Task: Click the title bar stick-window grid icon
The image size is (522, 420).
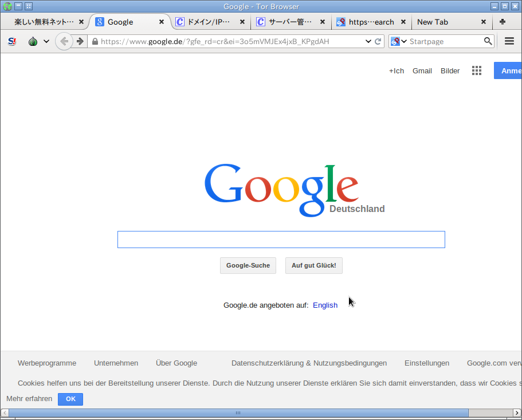Action: 29,6
